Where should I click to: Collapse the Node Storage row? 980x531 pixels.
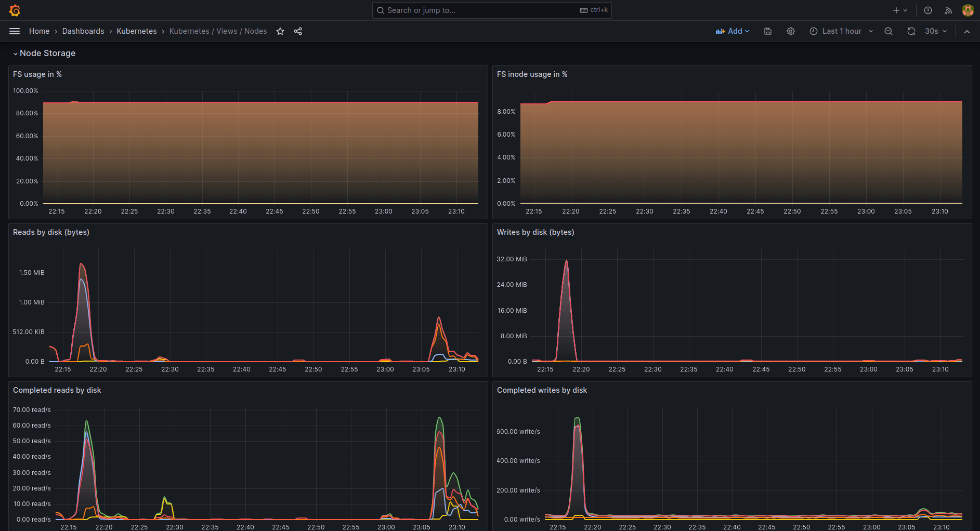(48, 53)
